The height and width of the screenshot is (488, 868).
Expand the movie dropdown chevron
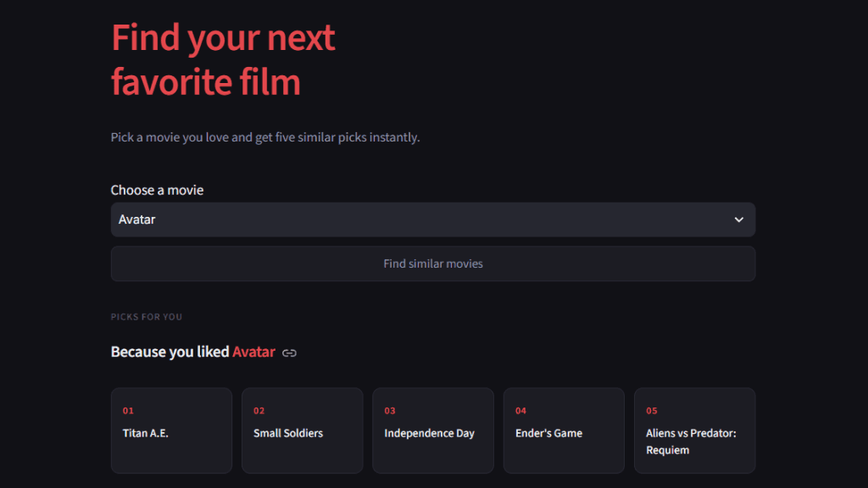[738, 219]
